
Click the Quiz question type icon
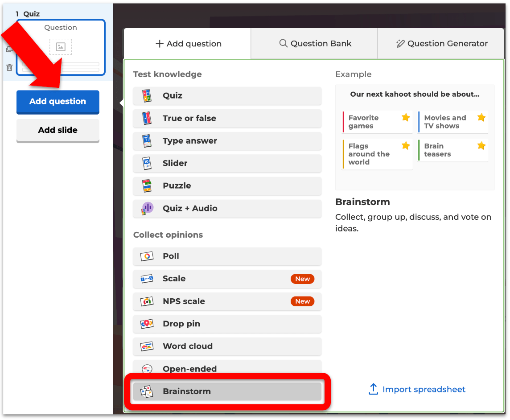click(x=147, y=96)
